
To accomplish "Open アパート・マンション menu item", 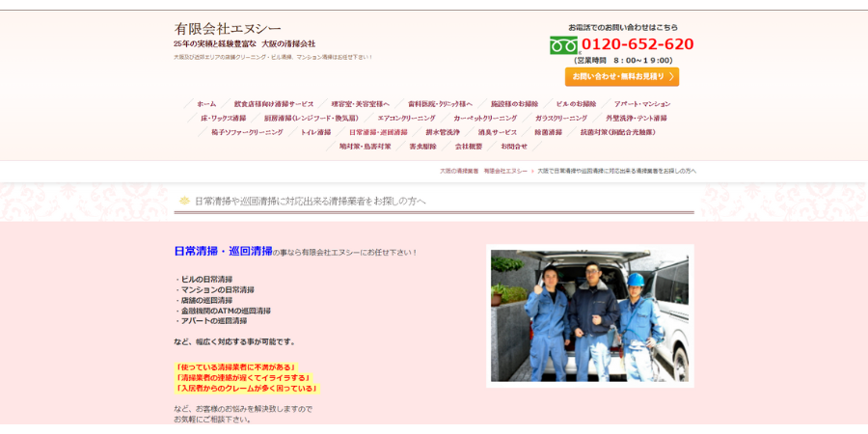I will coord(642,104).
